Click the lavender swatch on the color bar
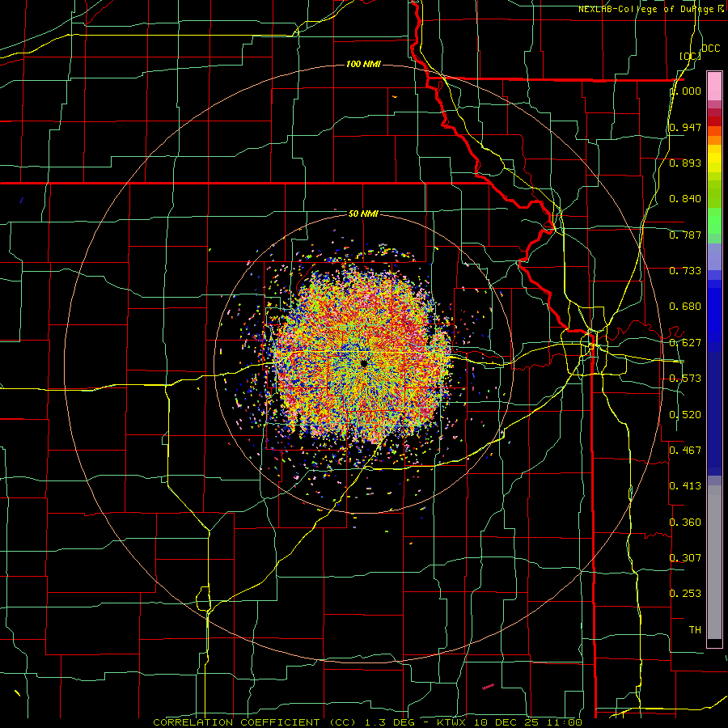This screenshot has width=728, height=728. pyautogui.click(x=714, y=256)
